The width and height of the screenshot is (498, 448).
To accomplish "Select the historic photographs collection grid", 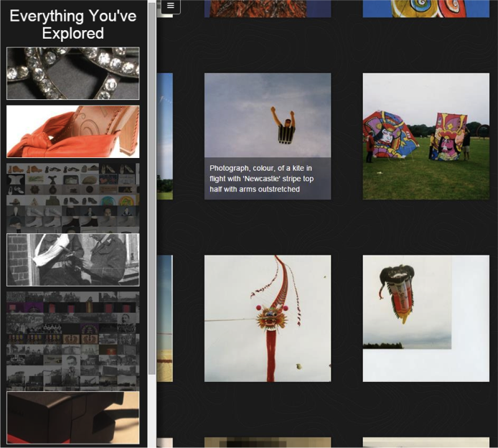I will (72, 339).
